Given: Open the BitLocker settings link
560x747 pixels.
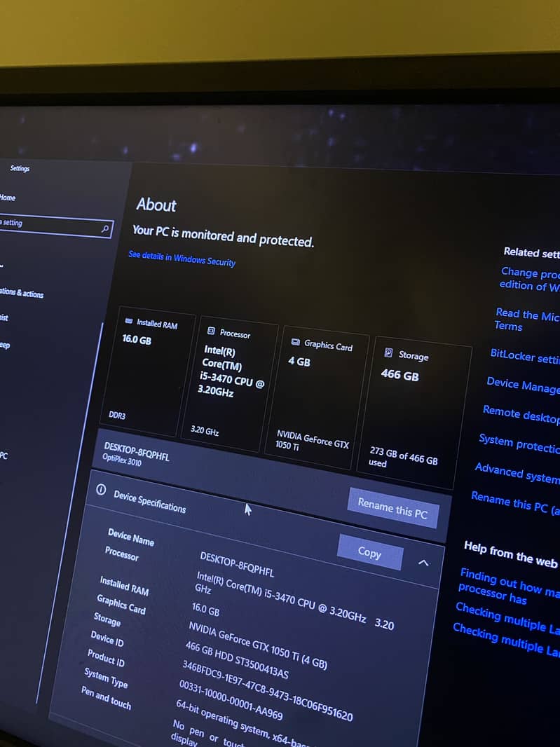Looking at the screenshot, I should [x=525, y=357].
